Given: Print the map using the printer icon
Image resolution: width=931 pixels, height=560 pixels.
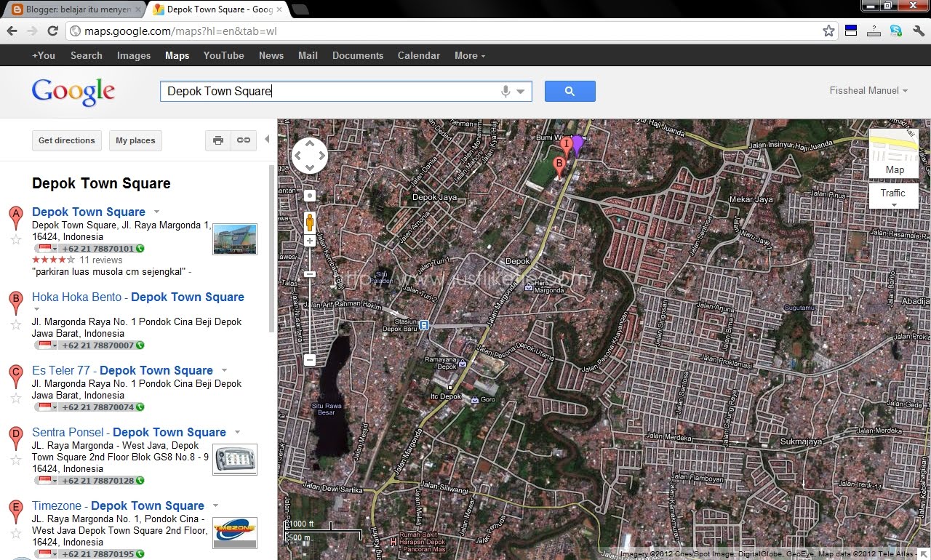Looking at the screenshot, I should (x=218, y=140).
